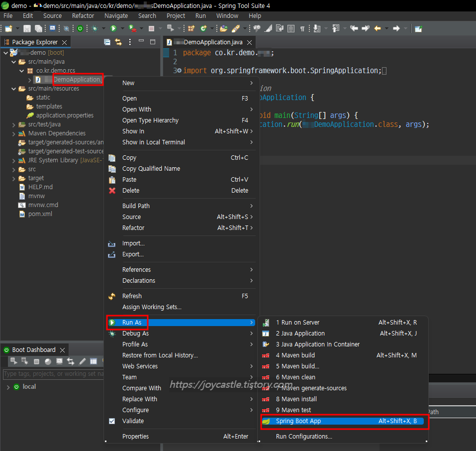Toggle Link with Editor in Package Explorer
The height and width of the screenshot is (451, 476).
click(x=118, y=42)
